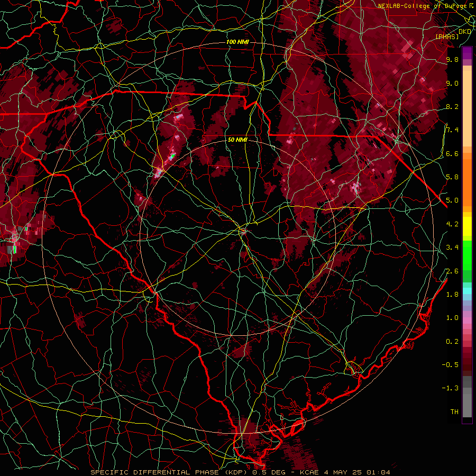Click the 0.2 scale value
This screenshot has width=476, height=476.
tap(452, 342)
